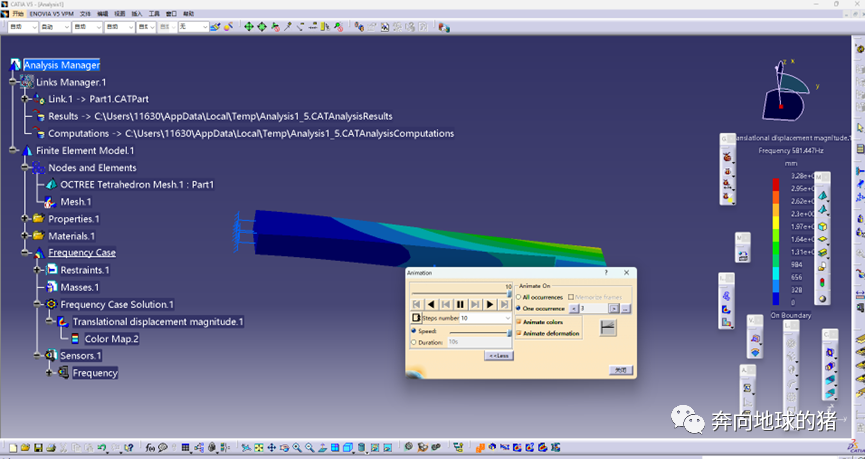Viewport: 865px width, 459px height.
Task: Toggle Animate colors checkbox
Action: 519,322
